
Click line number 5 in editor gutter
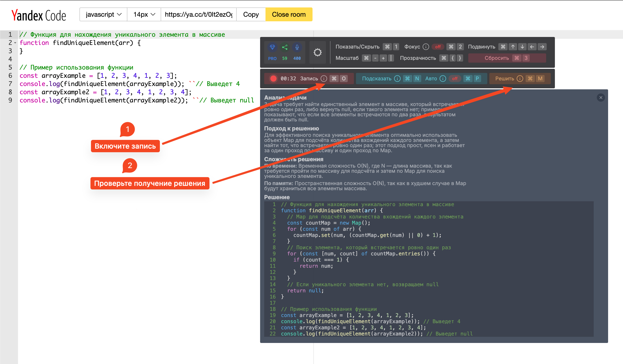click(x=10, y=68)
